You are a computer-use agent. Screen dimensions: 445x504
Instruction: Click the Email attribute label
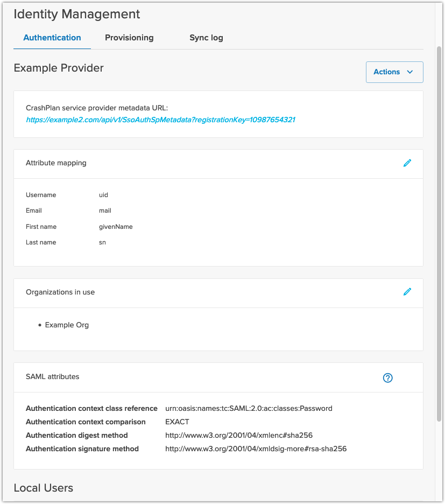tap(34, 211)
